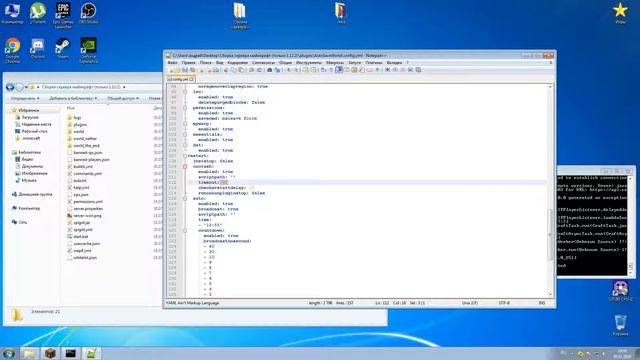Click the Record Macro red dot icon
640x360 pixels.
387,70
